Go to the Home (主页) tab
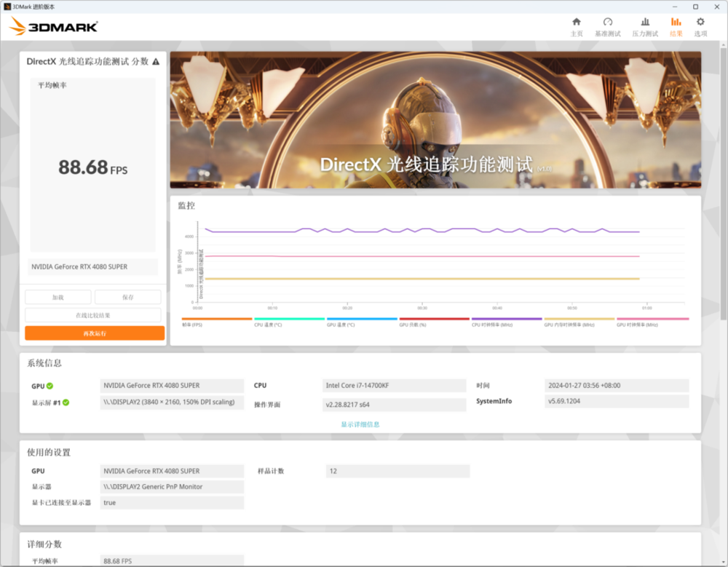The width and height of the screenshot is (728, 567). (576, 27)
